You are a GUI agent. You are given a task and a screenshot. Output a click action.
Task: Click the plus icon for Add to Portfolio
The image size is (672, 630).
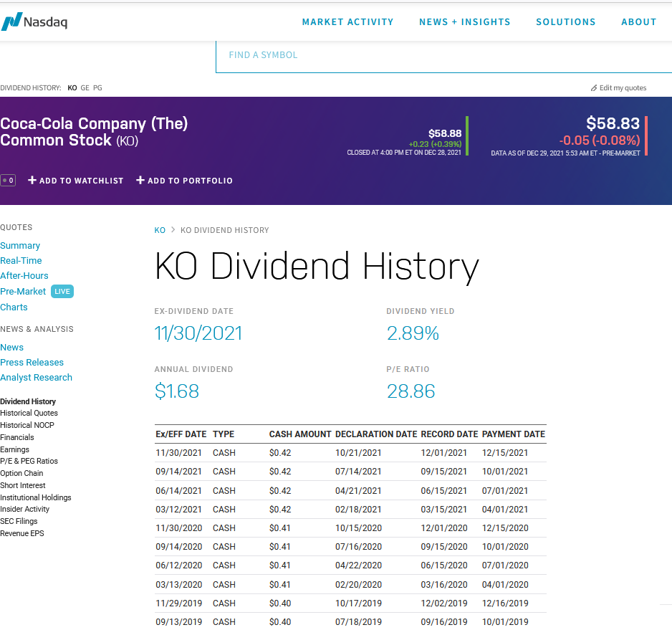click(140, 181)
